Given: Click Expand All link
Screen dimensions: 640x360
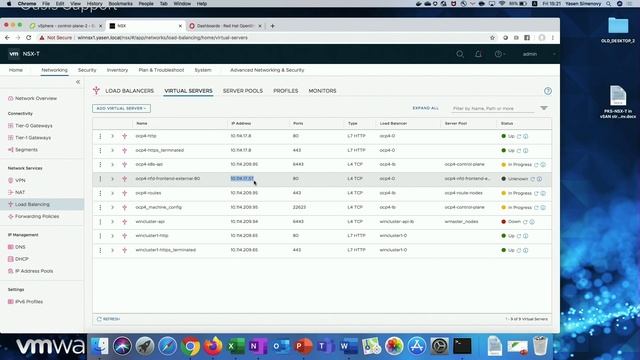Looking at the screenshot, I should pyautogui.click(x=425, y=108).
